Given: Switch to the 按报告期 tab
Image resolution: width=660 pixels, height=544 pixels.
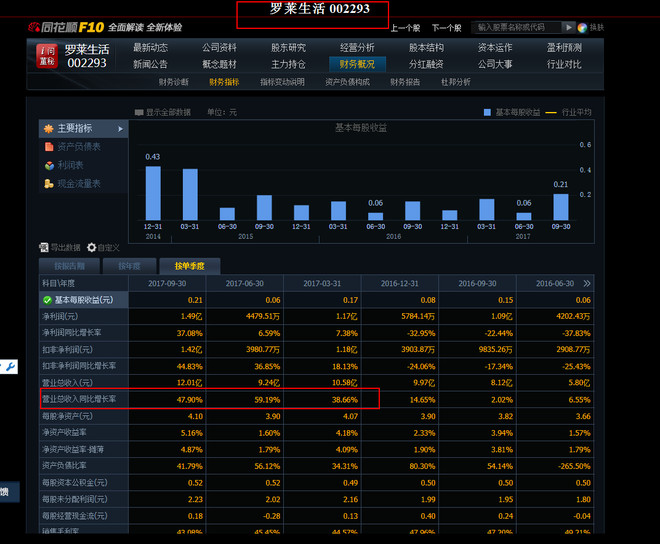Looking at the screenshot, I should (x=69, y=266).
